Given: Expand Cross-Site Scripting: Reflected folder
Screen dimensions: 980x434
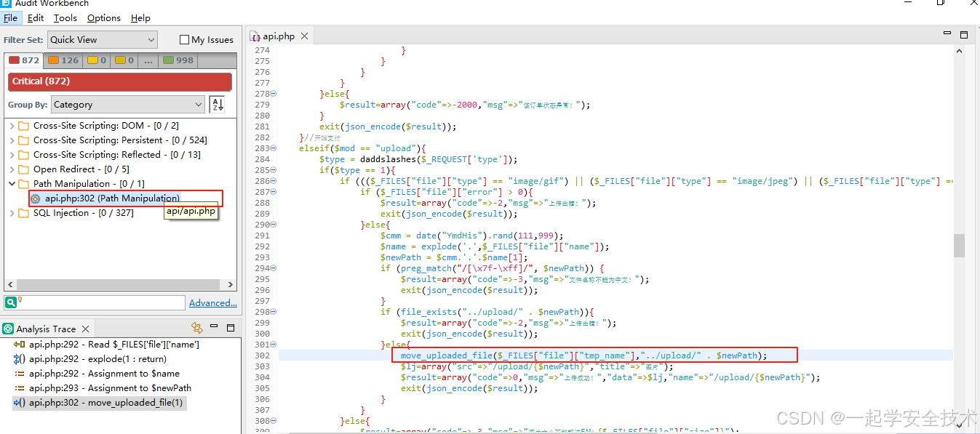Looking at the screenshot, I should (x=12, y=155).
